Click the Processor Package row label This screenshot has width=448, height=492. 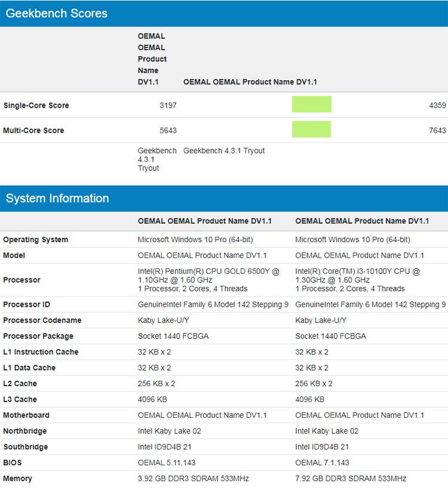coord(38,336)
